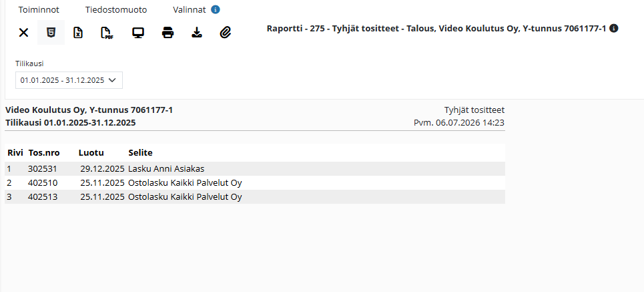Open voucher number 402513
The image size is (644, 292).
43,196
